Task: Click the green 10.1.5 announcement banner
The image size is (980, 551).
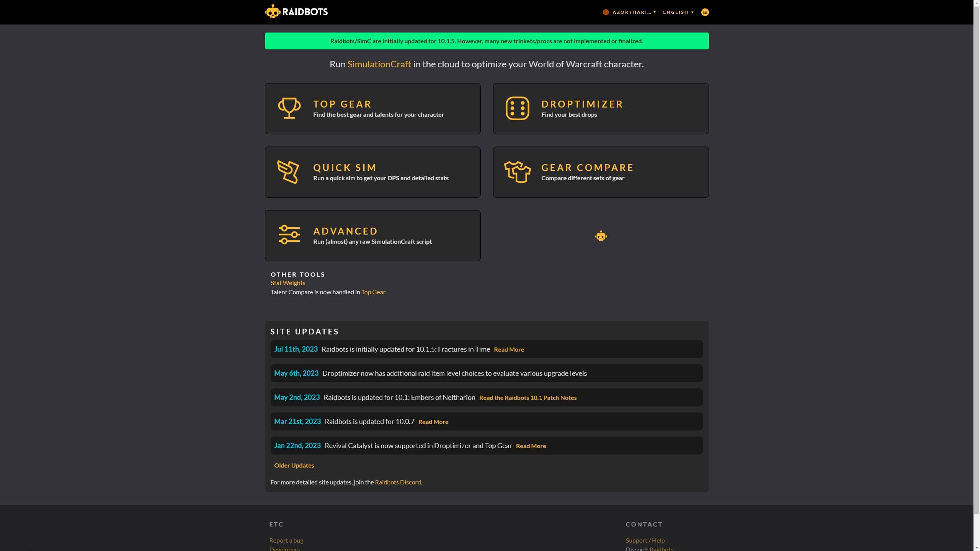Action: [486, 41]
